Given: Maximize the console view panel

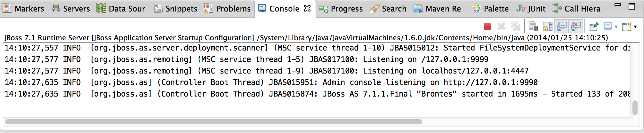Looking at the screenshot, I should pyautogui.click(x=632, y=6).
